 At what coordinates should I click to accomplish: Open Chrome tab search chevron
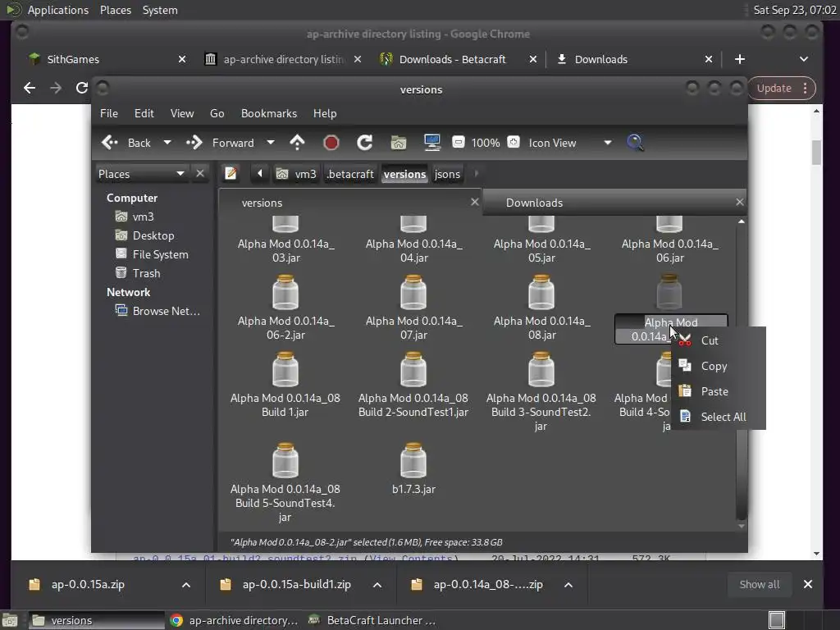pyautogui.click(x=804, y=59)
